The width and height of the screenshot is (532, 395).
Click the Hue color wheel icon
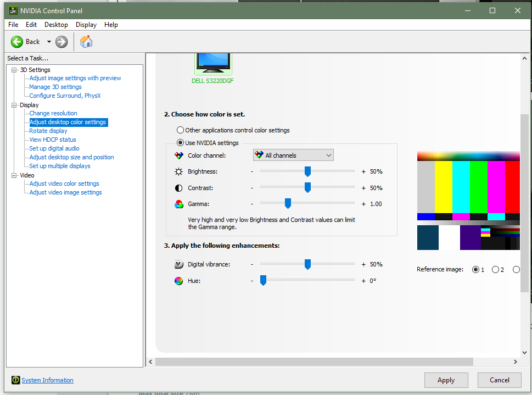178,281
